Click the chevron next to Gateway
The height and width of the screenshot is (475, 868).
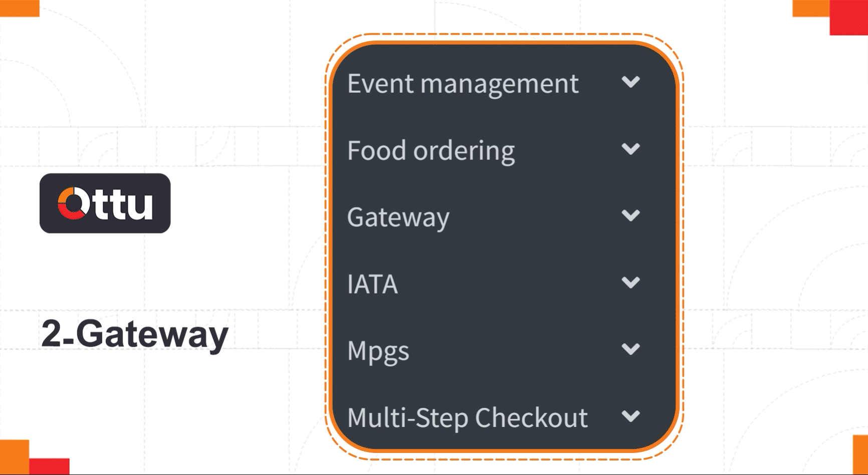coord(630,215)
